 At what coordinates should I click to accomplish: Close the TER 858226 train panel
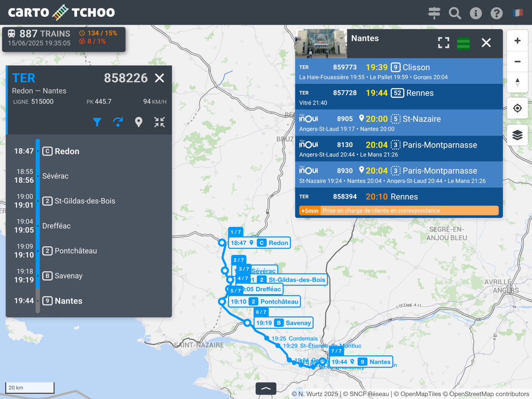pyautogui.click(x=159, y=78)
